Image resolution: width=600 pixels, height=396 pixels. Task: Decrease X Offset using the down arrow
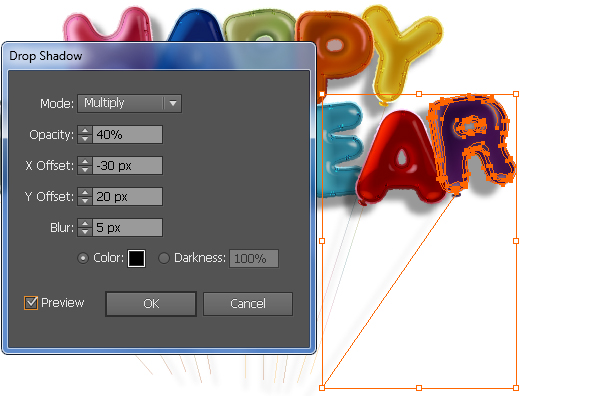click(85, 170)
